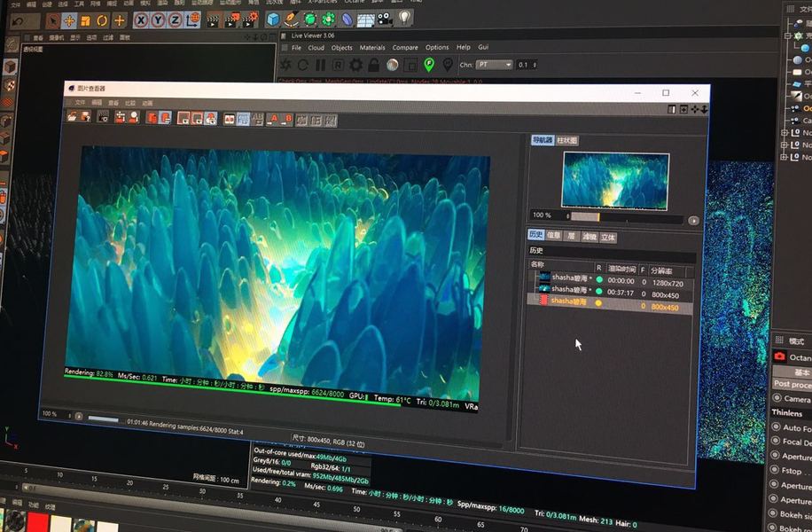
Task: Open Live Viewer Cloud menu
Action: coord(316,48)
